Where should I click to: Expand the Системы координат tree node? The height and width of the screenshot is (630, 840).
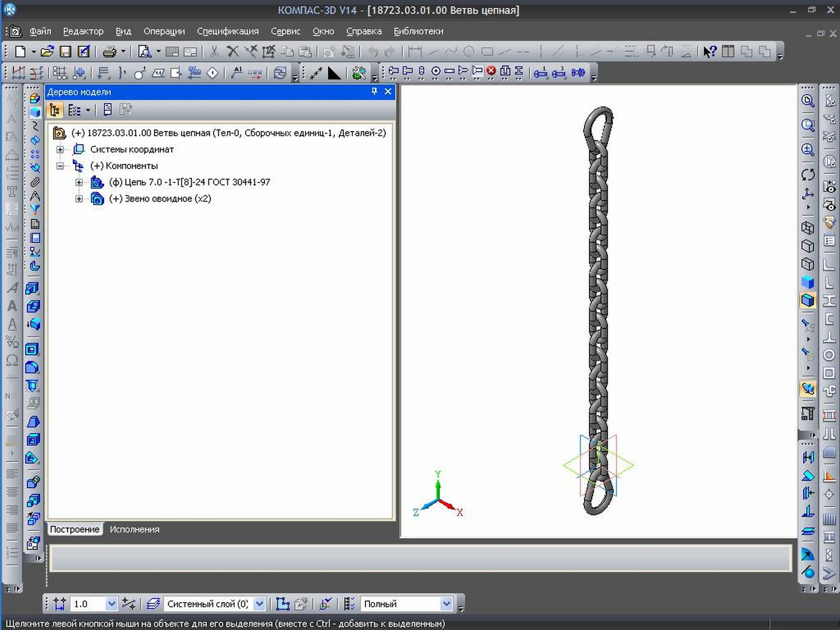pos(60,150)
